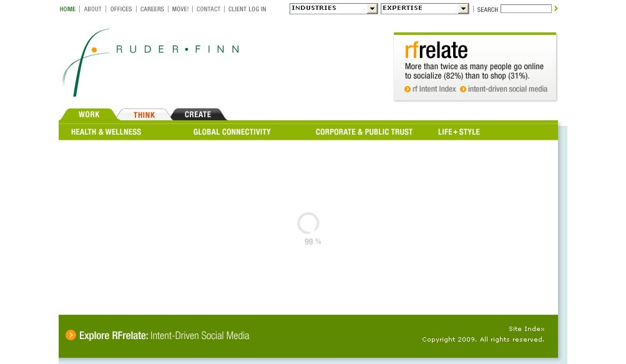Open the Move! link
The image size is (626, 364).
tap(180, 9)
